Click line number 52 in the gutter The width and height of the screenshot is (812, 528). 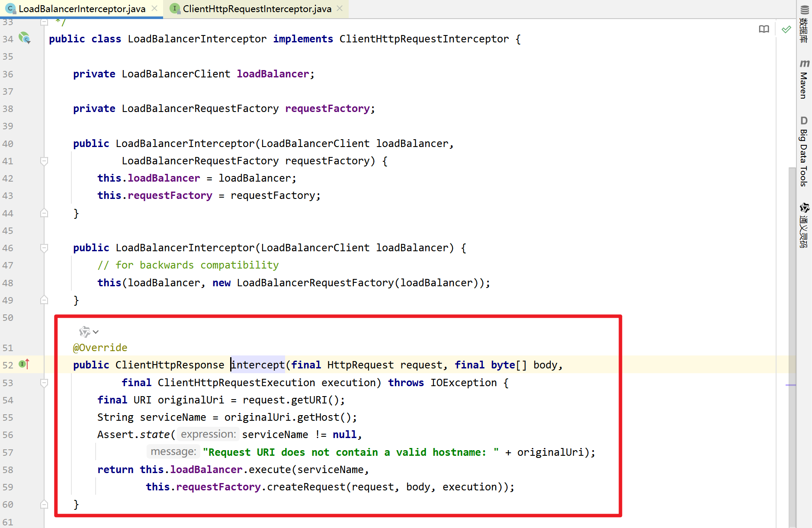(x=8, y=365)
